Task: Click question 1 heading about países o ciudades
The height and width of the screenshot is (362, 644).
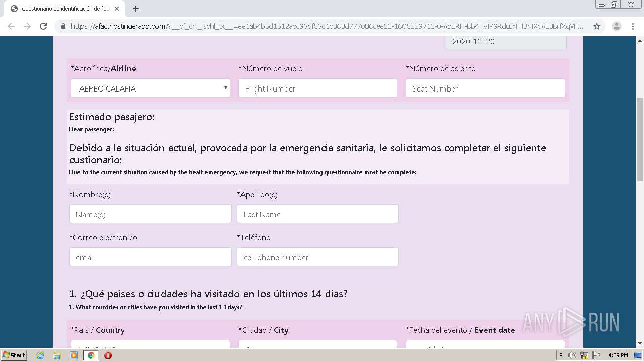Action: coord(208,294)
